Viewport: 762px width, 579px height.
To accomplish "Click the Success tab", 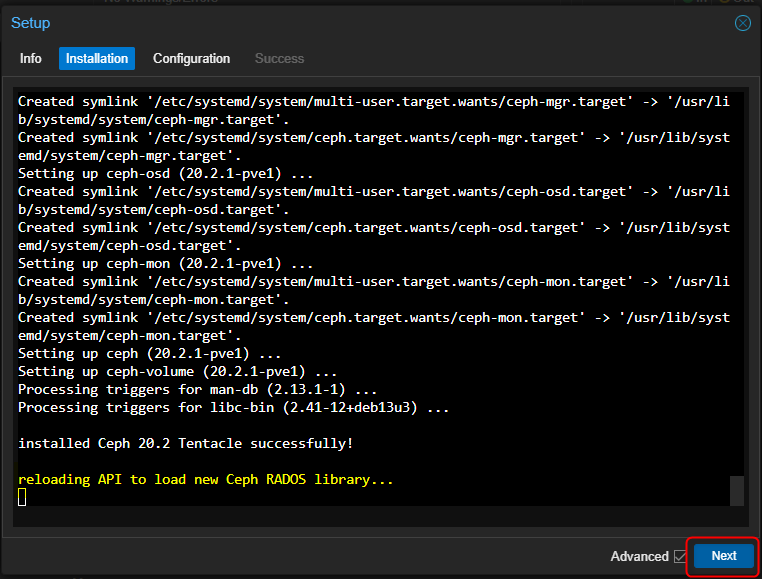I will [x=279, y=58].
